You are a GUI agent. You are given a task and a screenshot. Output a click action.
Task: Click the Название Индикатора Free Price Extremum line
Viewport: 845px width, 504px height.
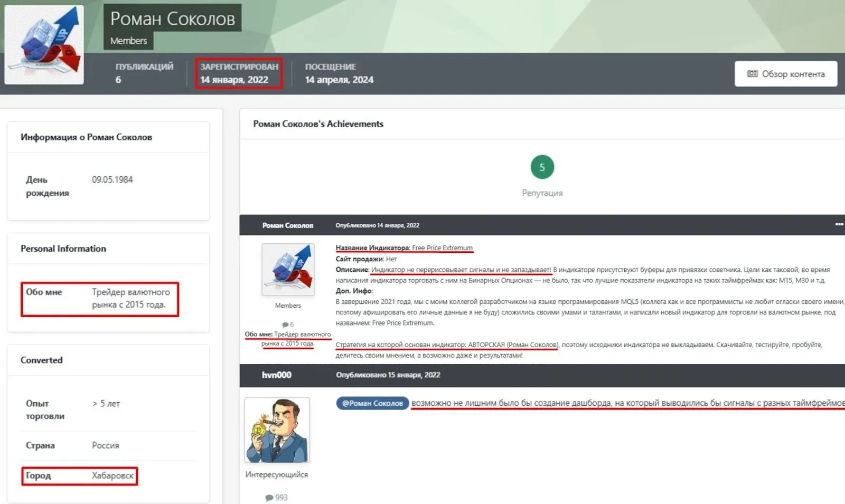pyautogui.click(x=404, y=248)
